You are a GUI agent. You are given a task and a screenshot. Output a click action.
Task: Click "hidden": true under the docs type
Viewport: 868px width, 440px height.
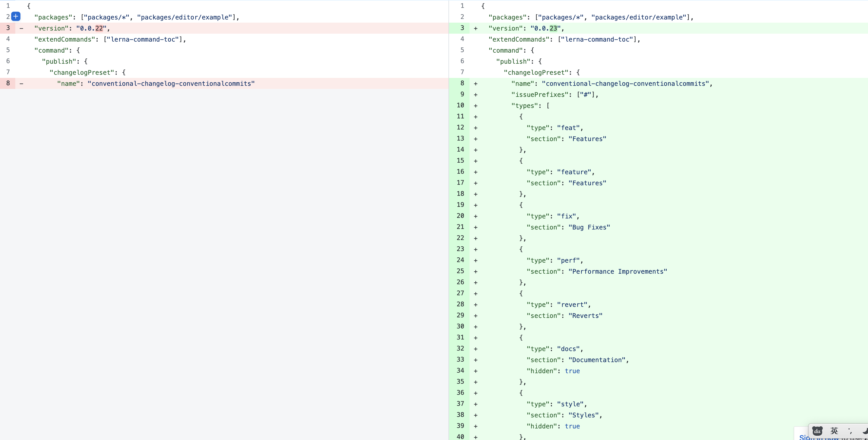point(553,371)
